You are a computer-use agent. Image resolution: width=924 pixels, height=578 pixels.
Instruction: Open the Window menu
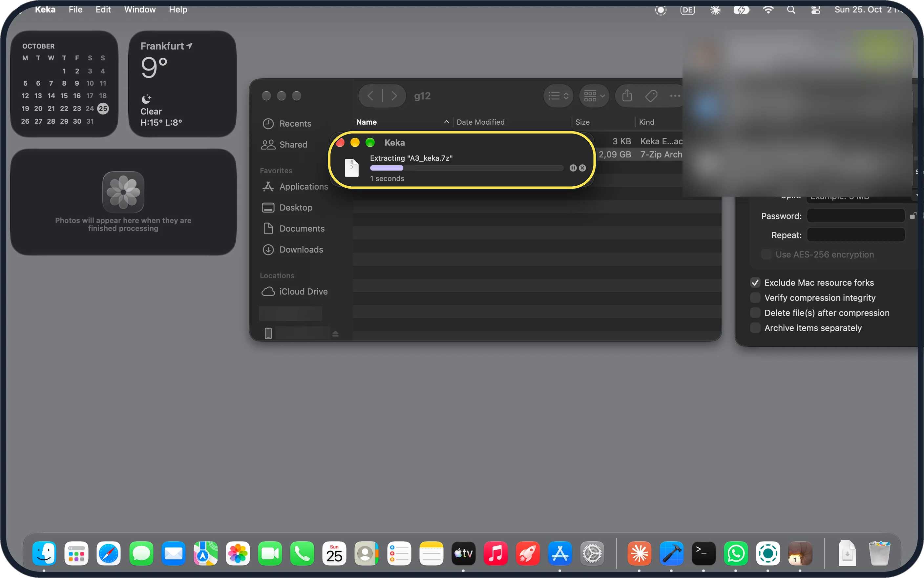[x=139, y=10]
